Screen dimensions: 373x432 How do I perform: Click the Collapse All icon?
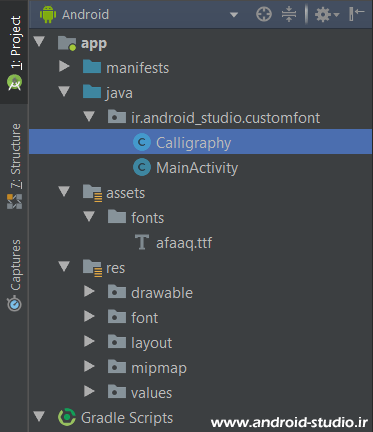tap(289, 15)
